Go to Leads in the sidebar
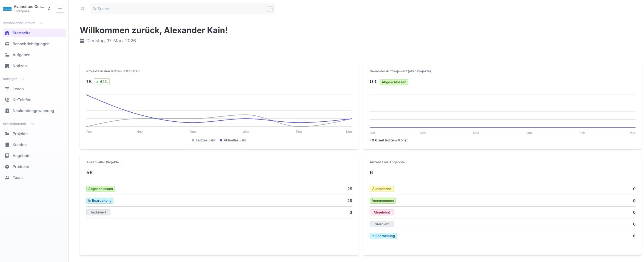The image size is (644, 262). [18, 89]
